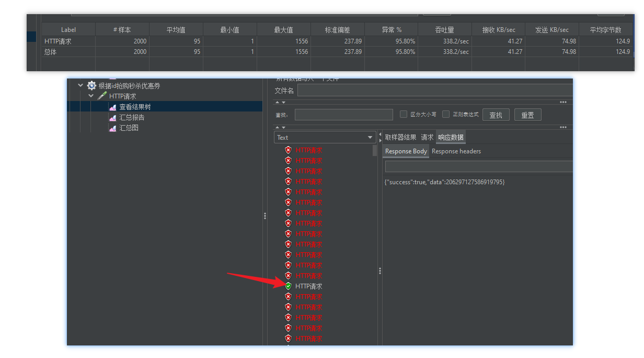Click the pipette icon beside HTTP请求 tree node
Image resolution: width=644 pixels, height=358 pixels.
tap(102, 96)
